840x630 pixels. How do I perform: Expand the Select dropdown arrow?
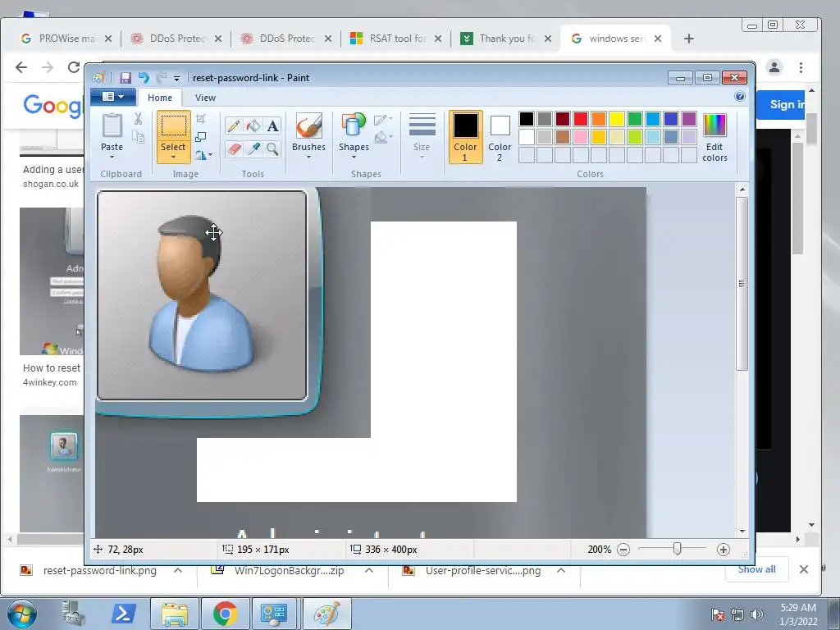click(173, 157)
